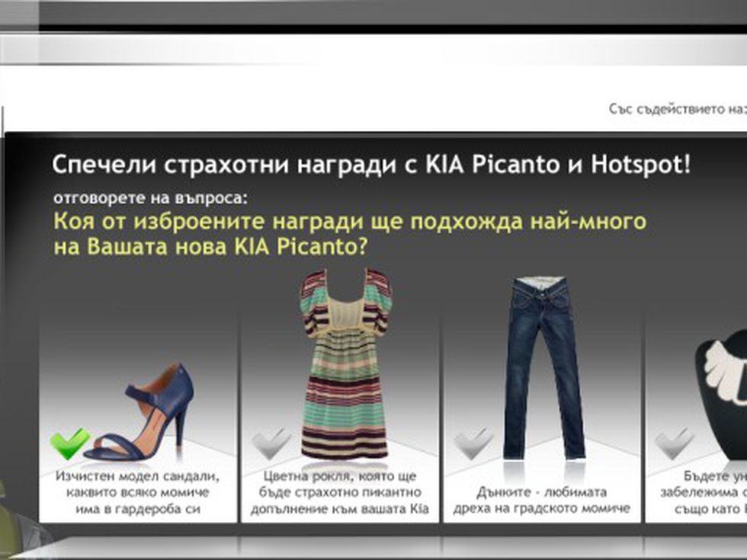Click the text 'Изчистен модел сандали'

pyautogui.click(x=138, y=475)
